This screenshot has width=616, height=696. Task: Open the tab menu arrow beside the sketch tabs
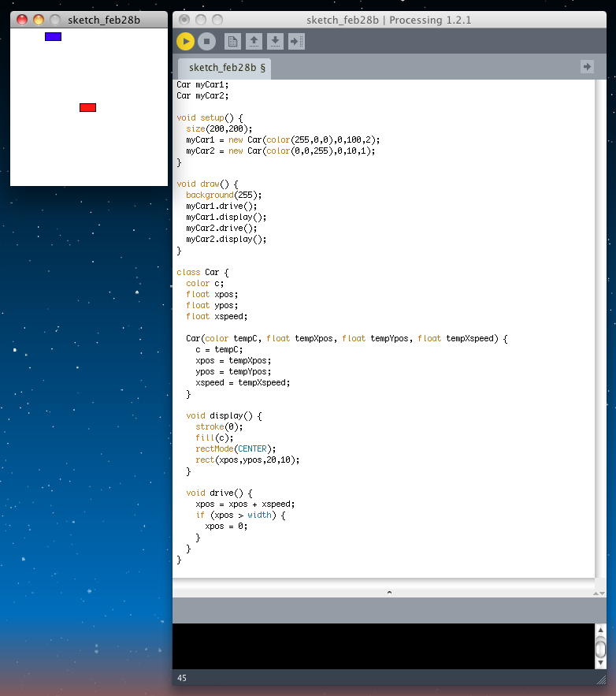(587, 67)
